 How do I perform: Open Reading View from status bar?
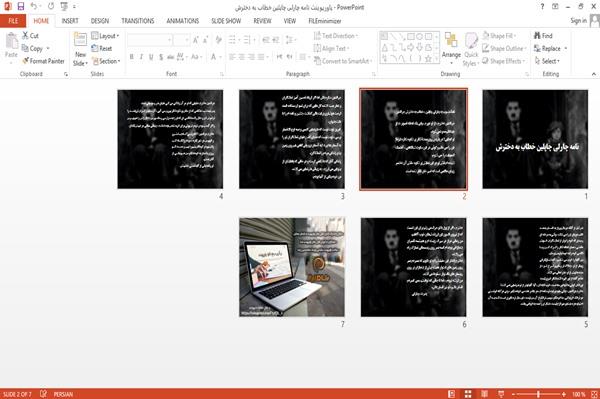[x=484, y=394]
